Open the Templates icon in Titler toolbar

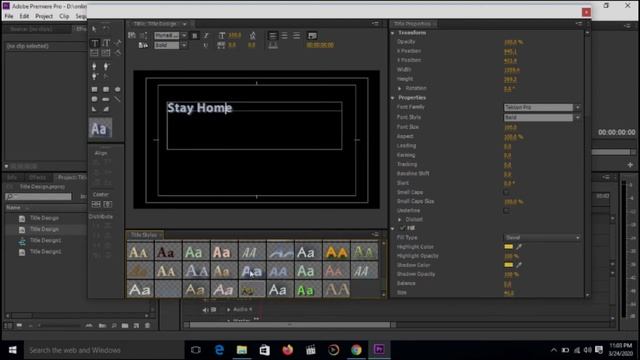point(143,45)
